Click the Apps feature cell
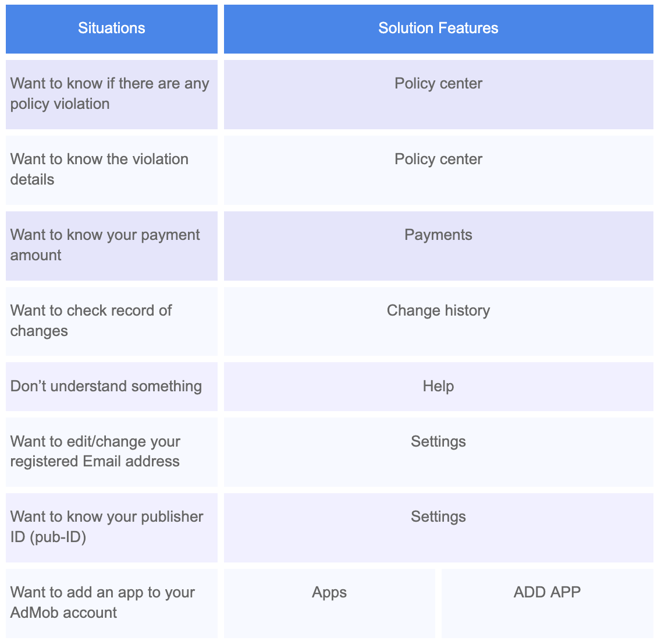This screenshot has width=654, height=644. [329, 603]
